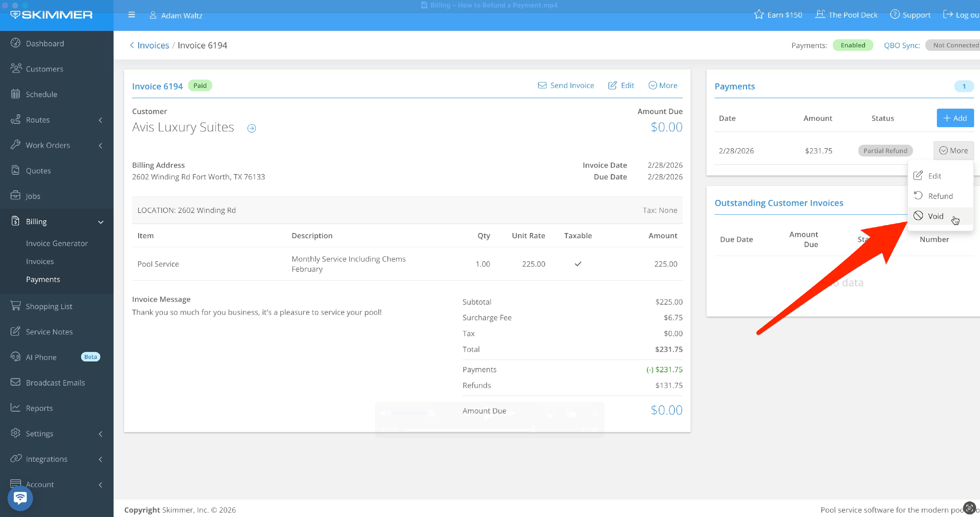Click the hamburger menu icon in header
The height and width of the screenshot is (517, 980).
[132, 15]
